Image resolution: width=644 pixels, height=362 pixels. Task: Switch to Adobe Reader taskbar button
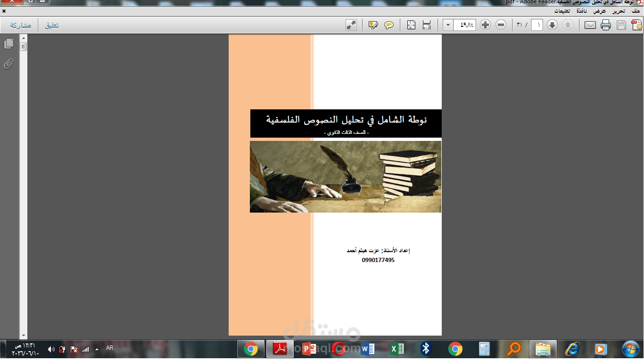280,349
